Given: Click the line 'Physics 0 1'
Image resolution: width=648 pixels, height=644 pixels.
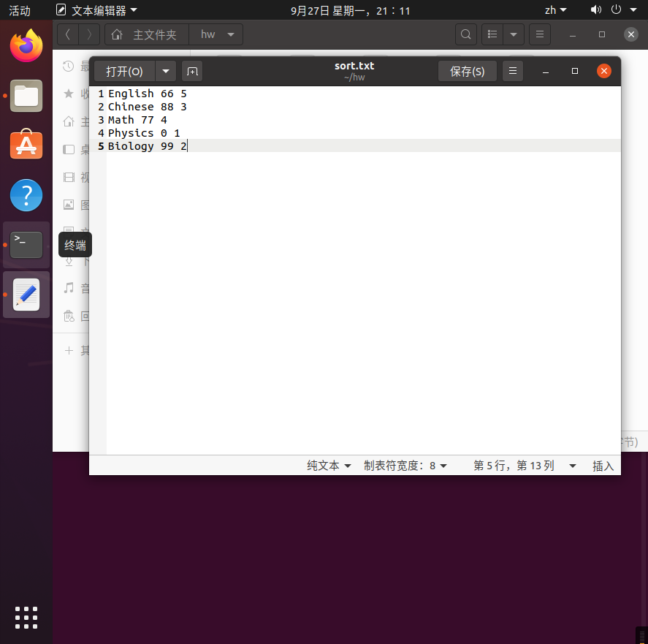Looking at the screenshot, I should click(x=144, y=133).
